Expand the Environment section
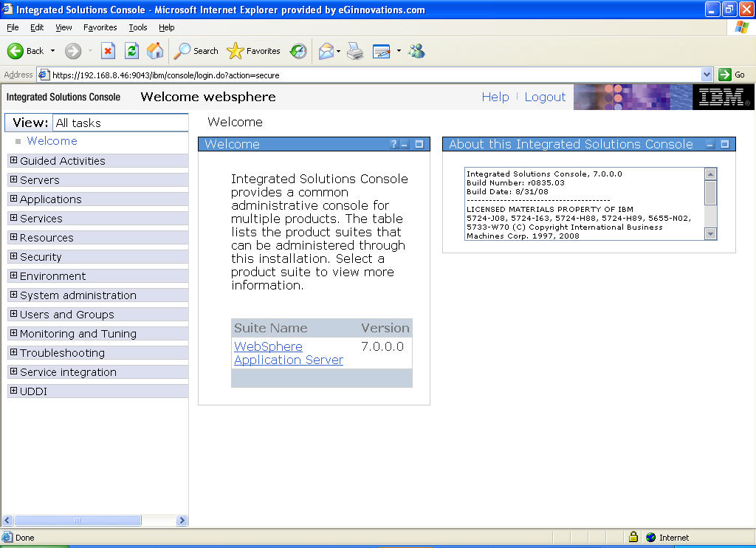The image size is (756, 548). tap(13, 275)
